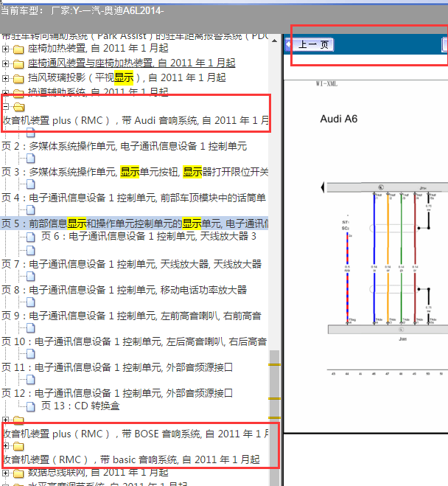Select 收音机装置 plus（RMC）带 BOSE 音响系统

(136, 434)
